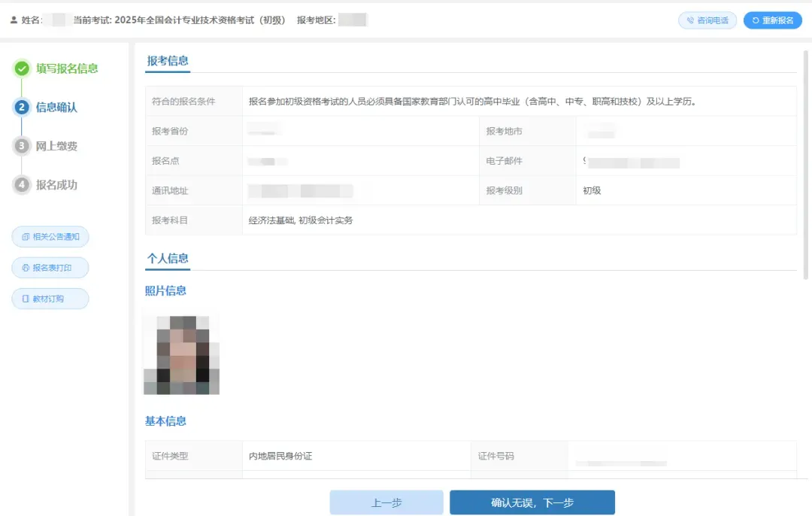Open 报名表打印
Viewport: 812px width, 516px height.
[x=50, y=268]
